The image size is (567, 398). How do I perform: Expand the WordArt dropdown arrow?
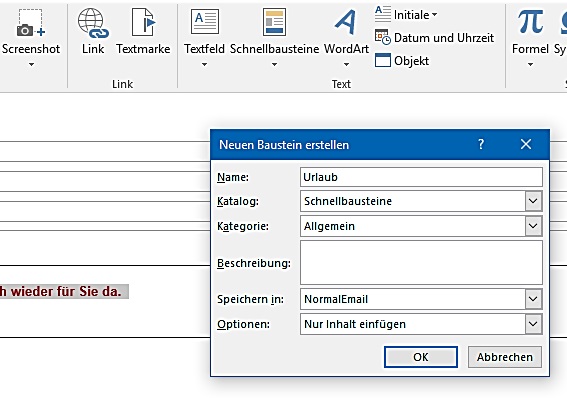(x=346, y=65)
